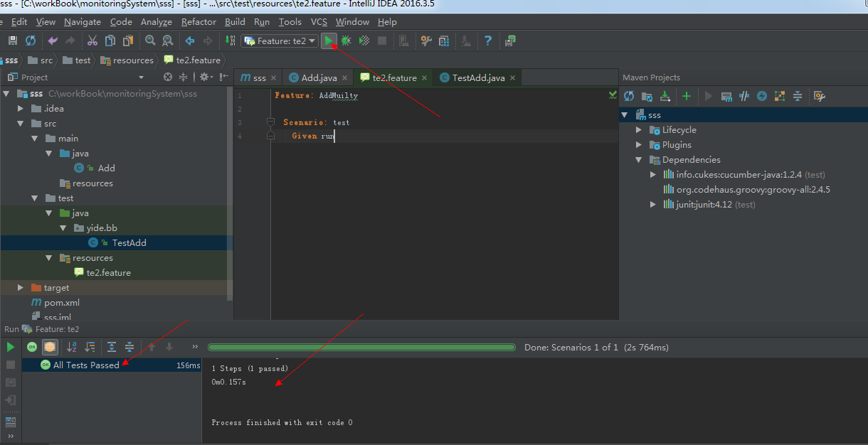Rerun the tests in the Run panel
Image resolution: width=868 pixels, height=445 pixels.
pos(11,347)
